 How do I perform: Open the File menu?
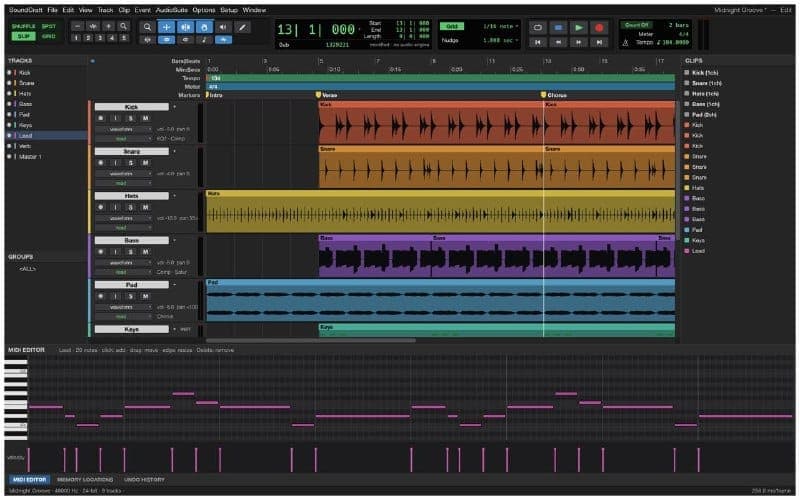[x=53, y=10]
